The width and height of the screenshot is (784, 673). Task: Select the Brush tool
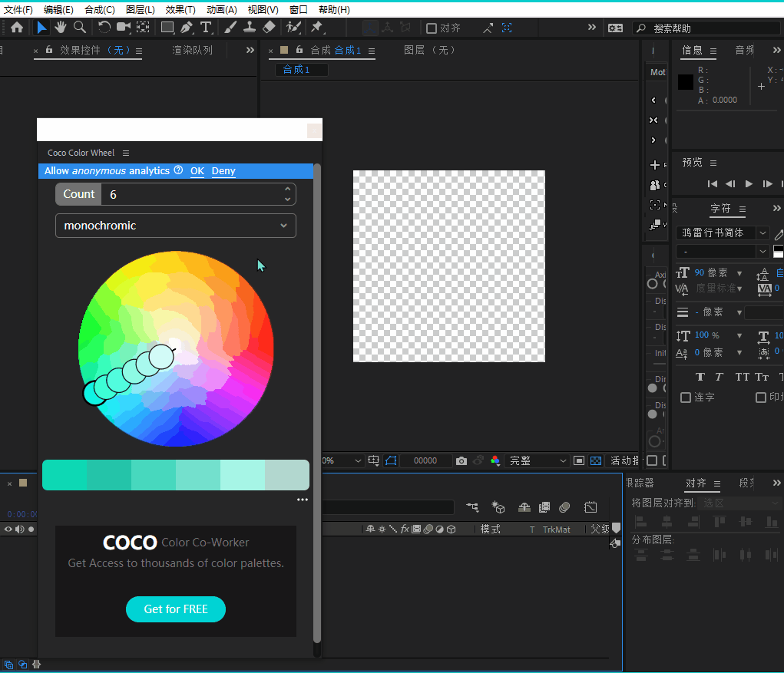[230, 28]
